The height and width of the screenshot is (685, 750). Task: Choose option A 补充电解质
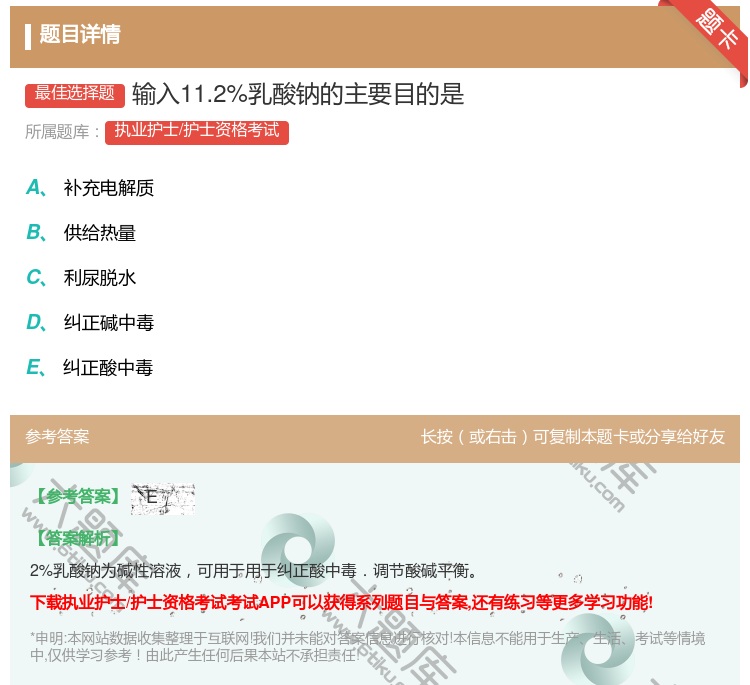(90, 188)
